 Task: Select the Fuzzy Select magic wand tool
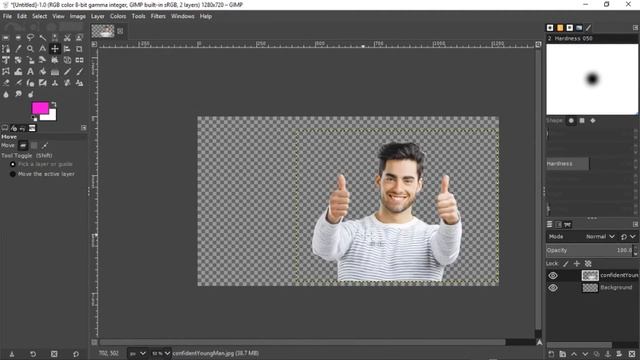[42, 38]
